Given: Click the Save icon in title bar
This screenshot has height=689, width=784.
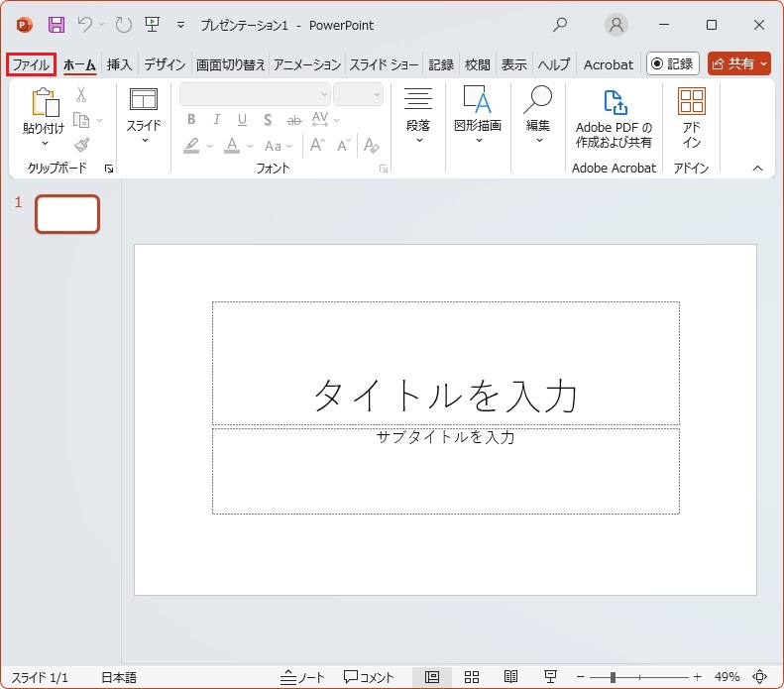Looking at the screenshot, I should point(56,25).
